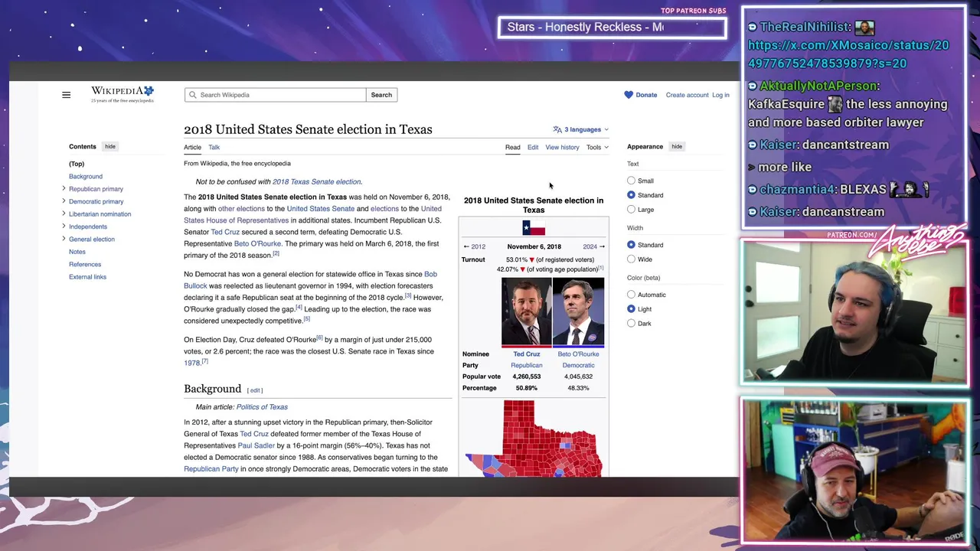Jump to Notes in contents
The height and width of the screenshot is (551, 980).
coord(77,252)
